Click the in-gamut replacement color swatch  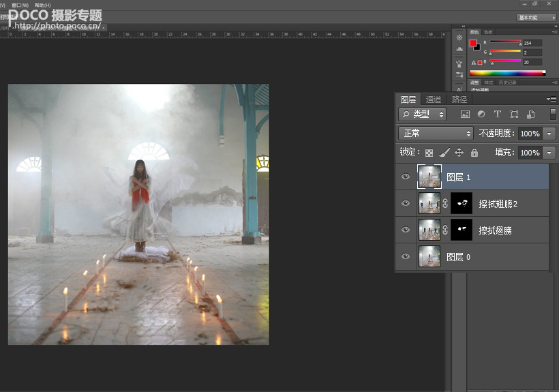coord(480,62)
